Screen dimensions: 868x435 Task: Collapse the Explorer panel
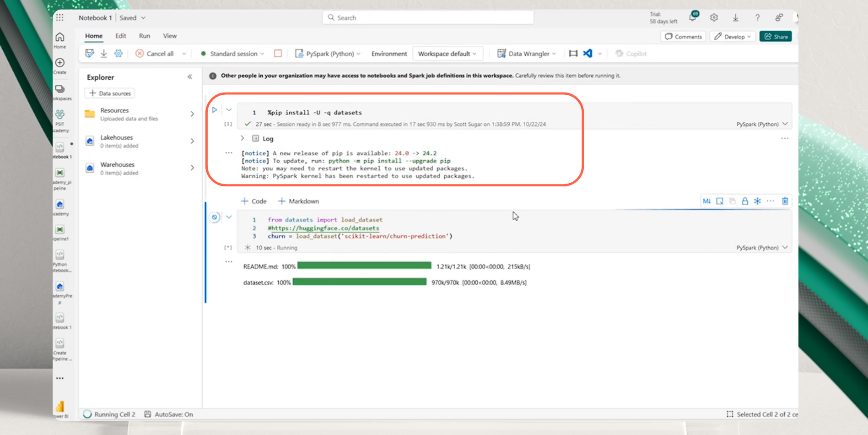point(190,77)
